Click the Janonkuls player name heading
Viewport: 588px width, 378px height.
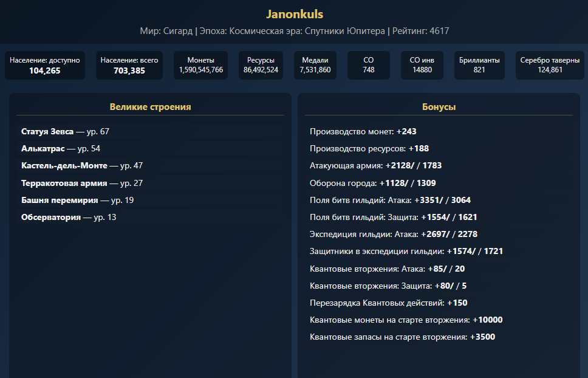pos(295,14)
